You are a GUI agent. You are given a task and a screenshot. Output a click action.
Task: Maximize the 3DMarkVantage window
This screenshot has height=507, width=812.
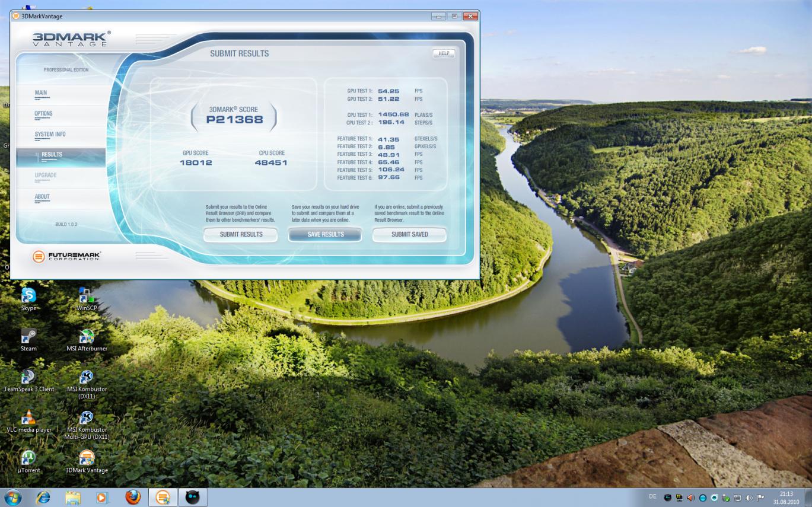click(454, 16)
